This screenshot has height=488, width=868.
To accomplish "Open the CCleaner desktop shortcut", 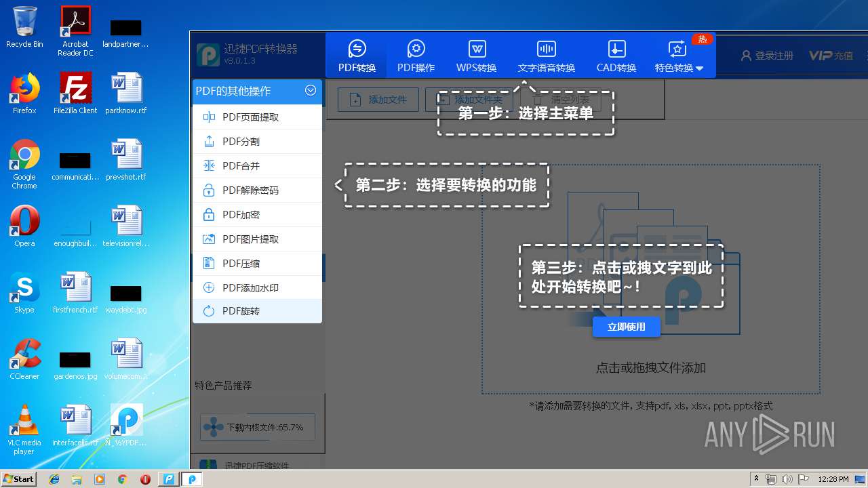I will [x=24, y=359].
